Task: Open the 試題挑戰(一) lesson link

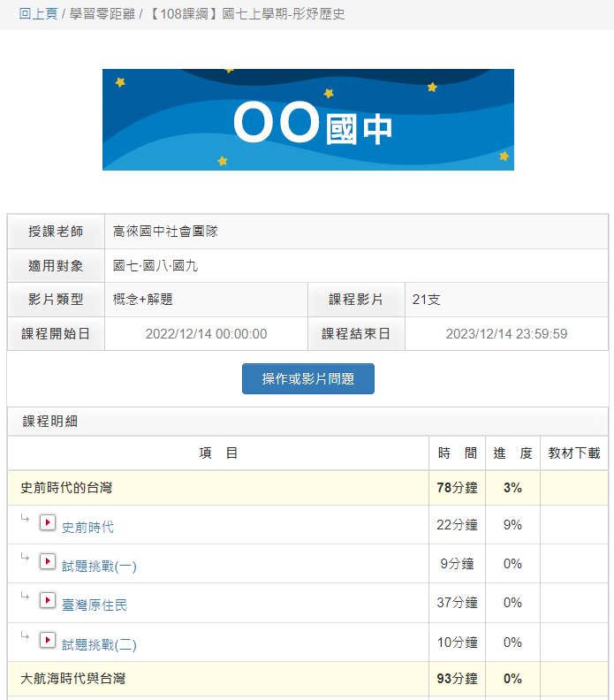Action: pyautogui.click(x=99, y=567)
